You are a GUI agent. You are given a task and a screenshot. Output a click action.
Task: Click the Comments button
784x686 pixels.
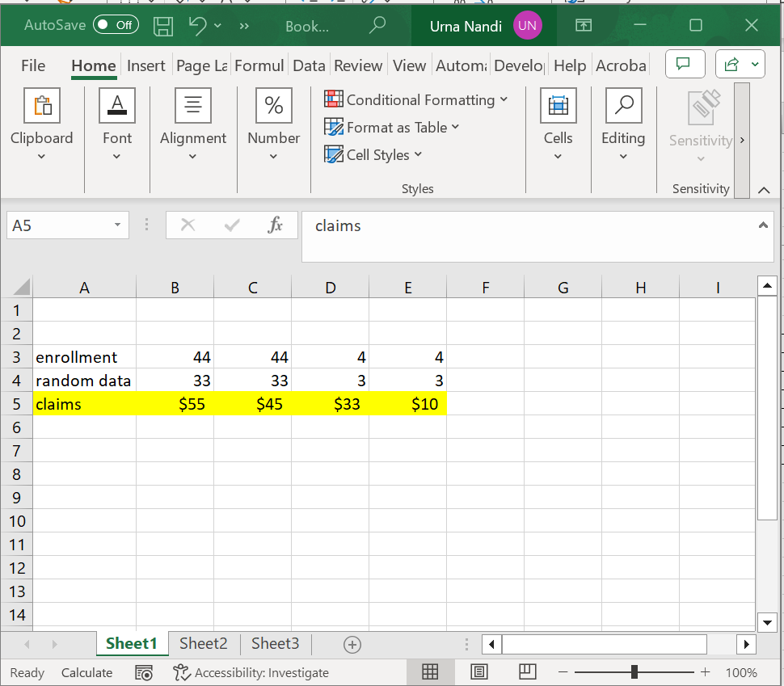685,65
